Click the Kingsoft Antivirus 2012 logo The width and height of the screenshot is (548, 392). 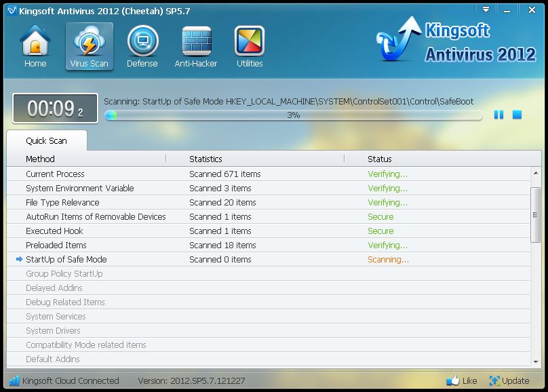coord(456,41)
